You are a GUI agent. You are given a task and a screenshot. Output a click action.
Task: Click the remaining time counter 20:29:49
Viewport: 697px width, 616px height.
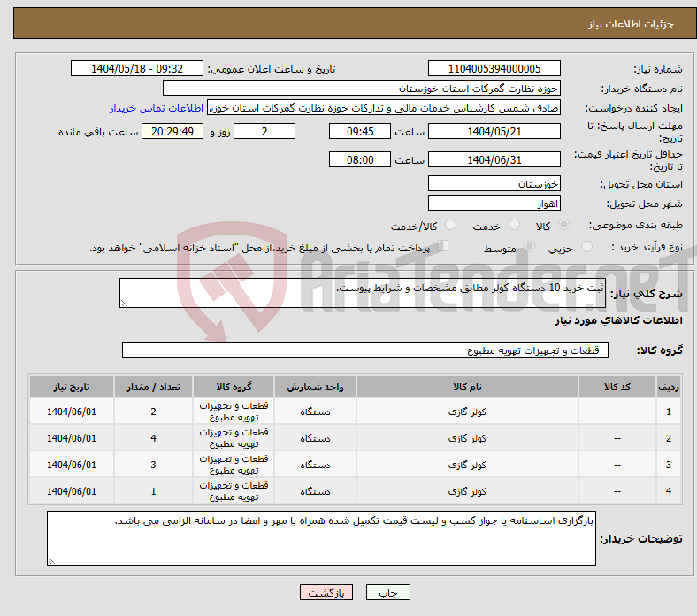(172, 131)
